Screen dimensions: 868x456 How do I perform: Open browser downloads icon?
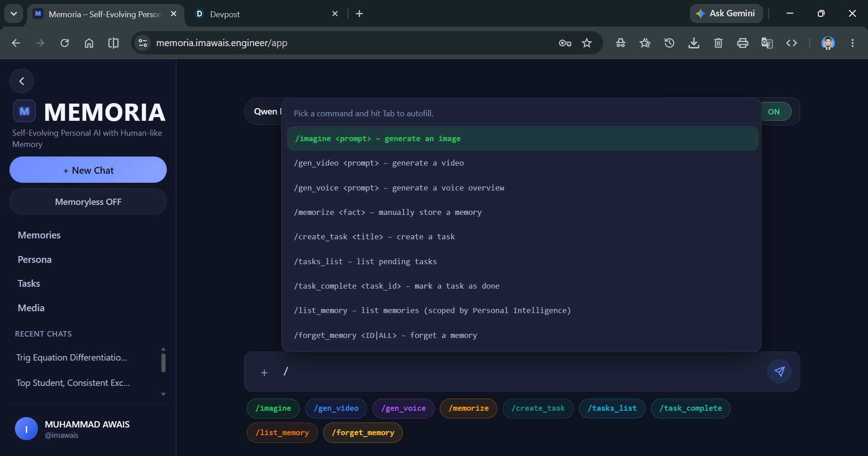tap(694, 43)
